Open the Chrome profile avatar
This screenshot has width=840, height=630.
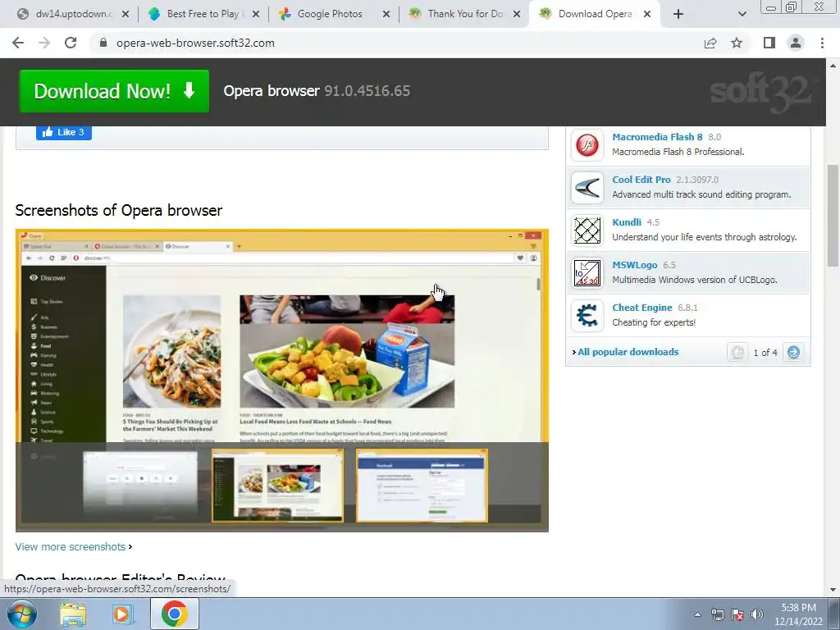(796, 43)
